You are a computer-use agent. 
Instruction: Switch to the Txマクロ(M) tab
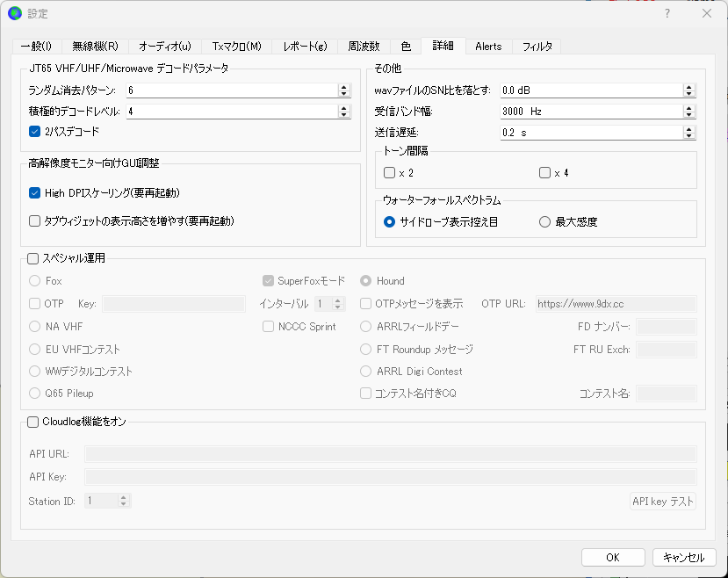pos(237,46)
